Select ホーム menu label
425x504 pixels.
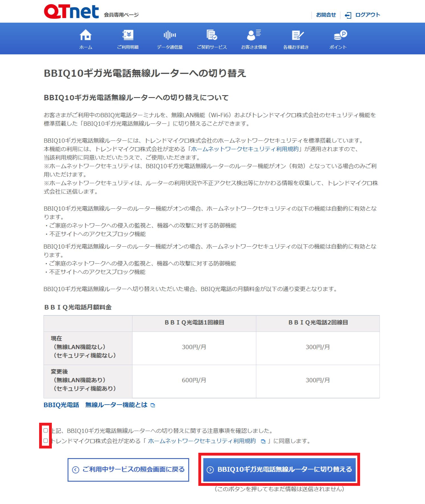(86, 47)
